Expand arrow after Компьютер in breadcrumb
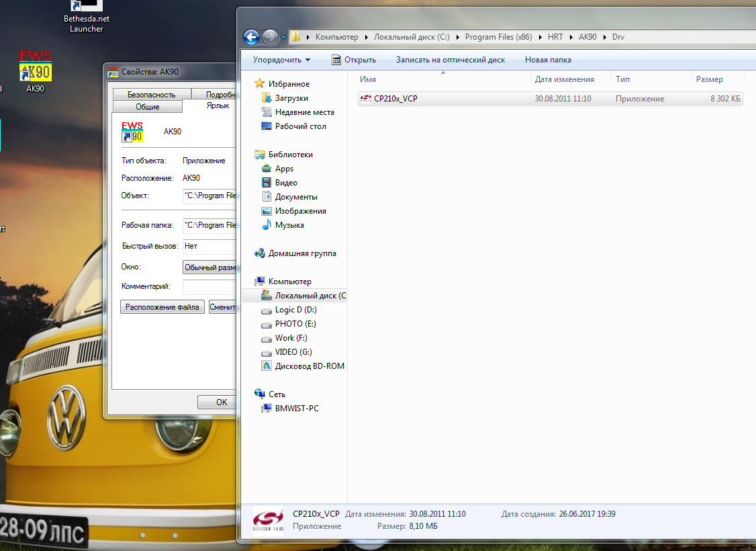The height and width of the screenshot is (551, 756). [367, 37]
